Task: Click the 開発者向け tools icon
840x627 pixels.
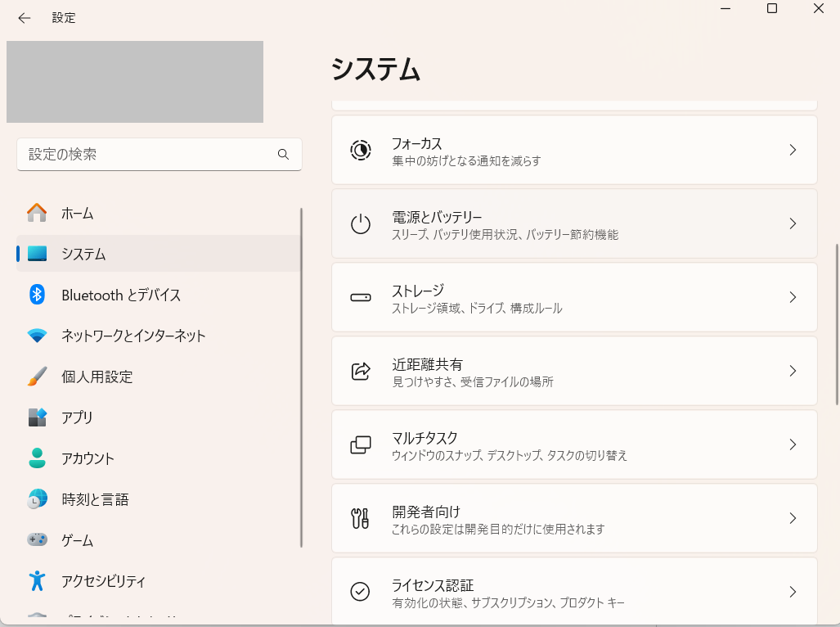Action: pyautogui.click(x=360, y=517)
